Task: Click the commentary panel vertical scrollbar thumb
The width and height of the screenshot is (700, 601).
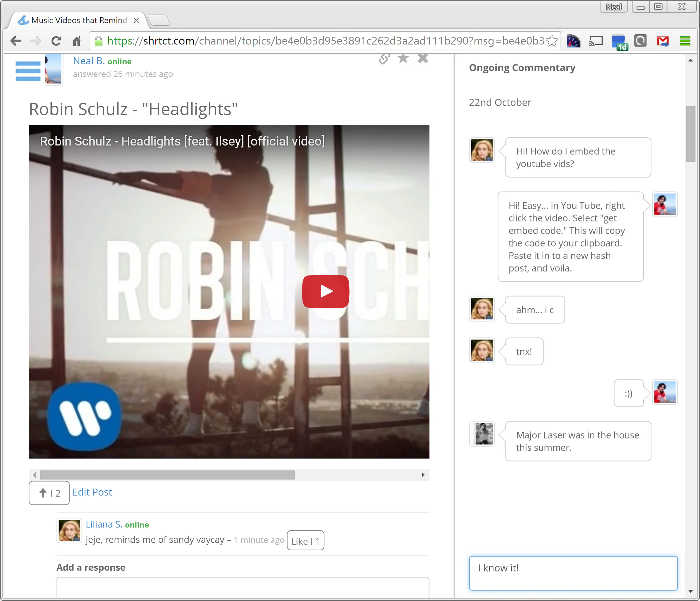Action: (x=691, y=134)
